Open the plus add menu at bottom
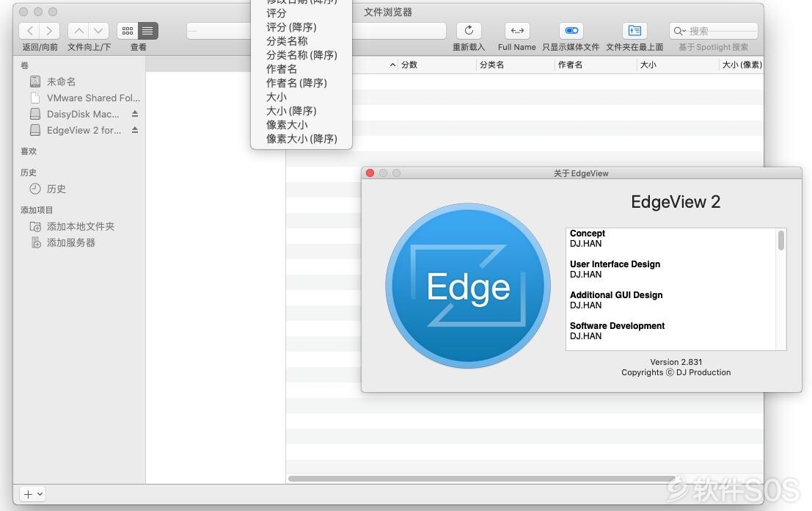The image size is (812, 511). pos(32,494)
